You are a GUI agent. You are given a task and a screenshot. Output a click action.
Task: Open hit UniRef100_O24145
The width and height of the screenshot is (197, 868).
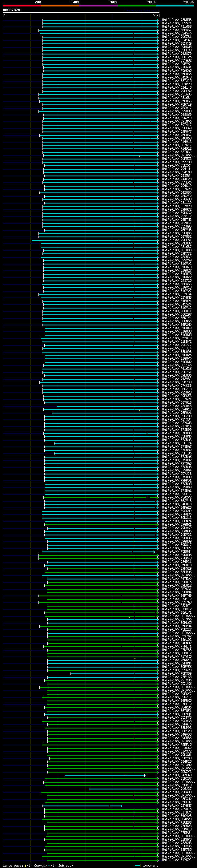177,88
